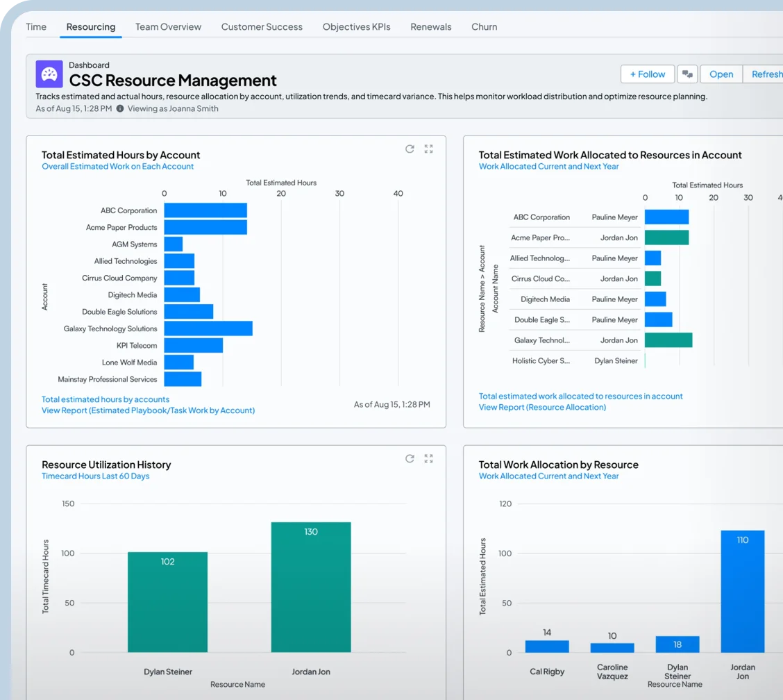Open the Team Overview tab
783x700 pixels.
pyautogui.click(x=168, y=27)
